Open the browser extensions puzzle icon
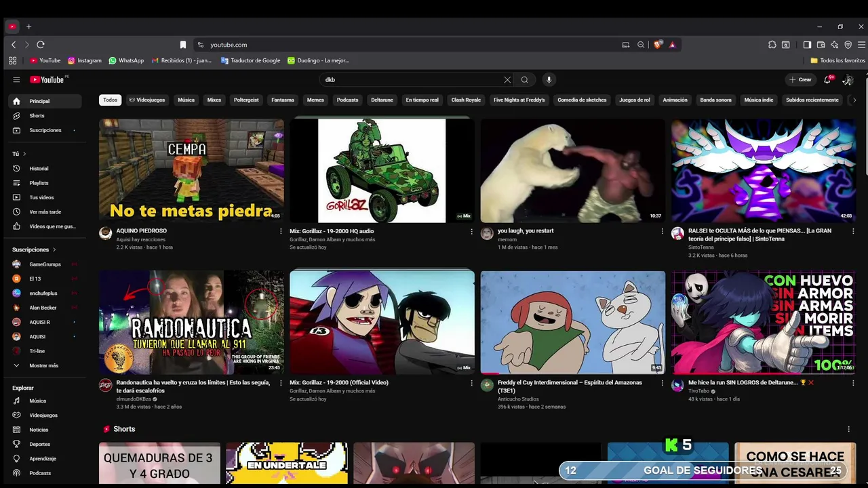 [x=772, y=45]
